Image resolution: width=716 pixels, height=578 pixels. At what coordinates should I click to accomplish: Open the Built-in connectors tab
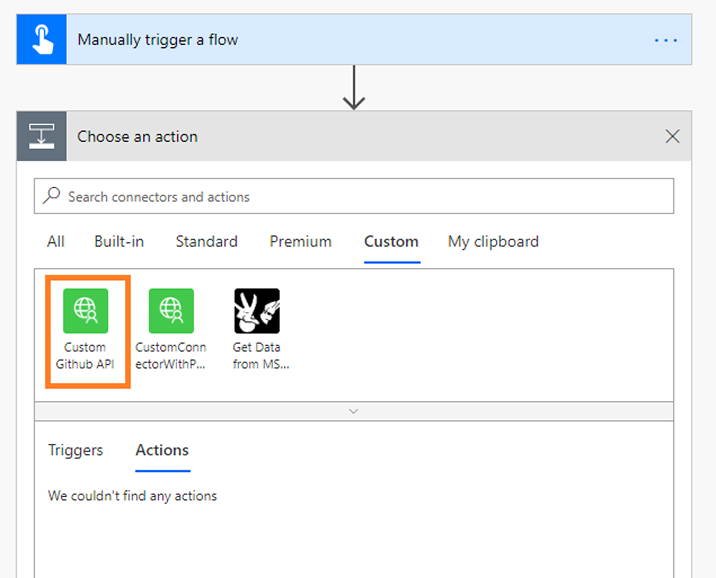pos(119,242)
